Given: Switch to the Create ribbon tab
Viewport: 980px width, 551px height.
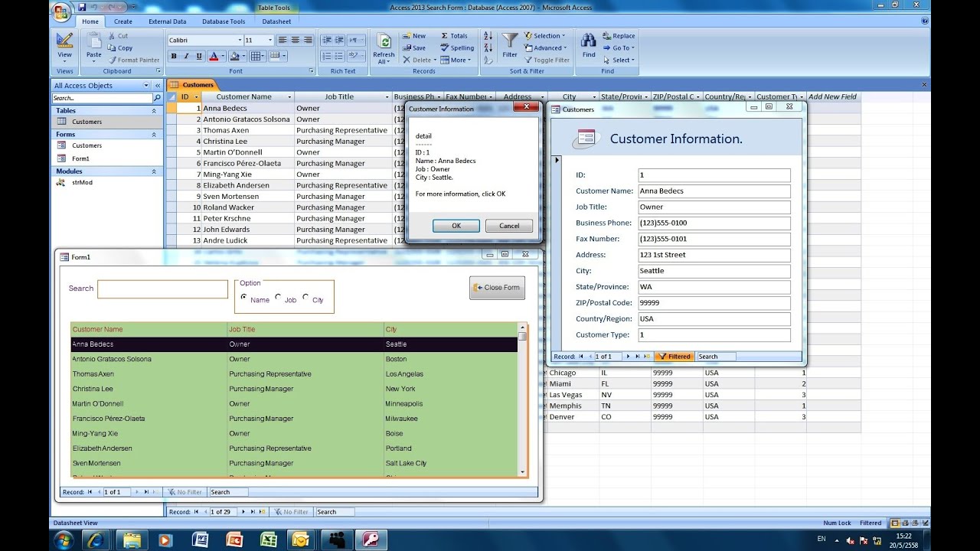Looking at the screenshot, I should (x=122, y=21).
